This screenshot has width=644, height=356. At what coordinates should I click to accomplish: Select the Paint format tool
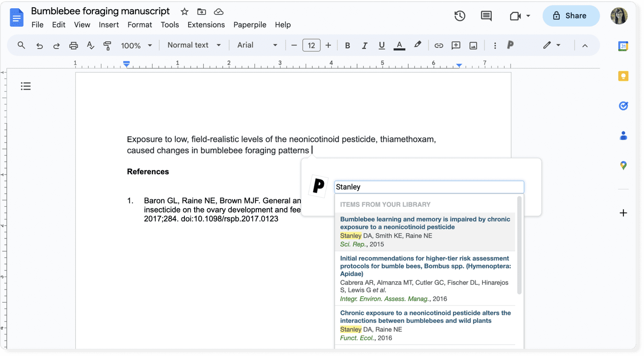(x=106, y=45)
